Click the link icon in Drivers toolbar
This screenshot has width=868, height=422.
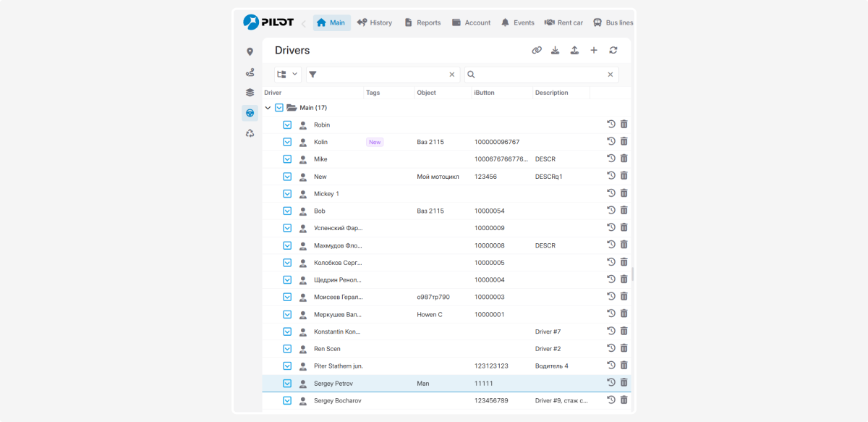(536, 51)
